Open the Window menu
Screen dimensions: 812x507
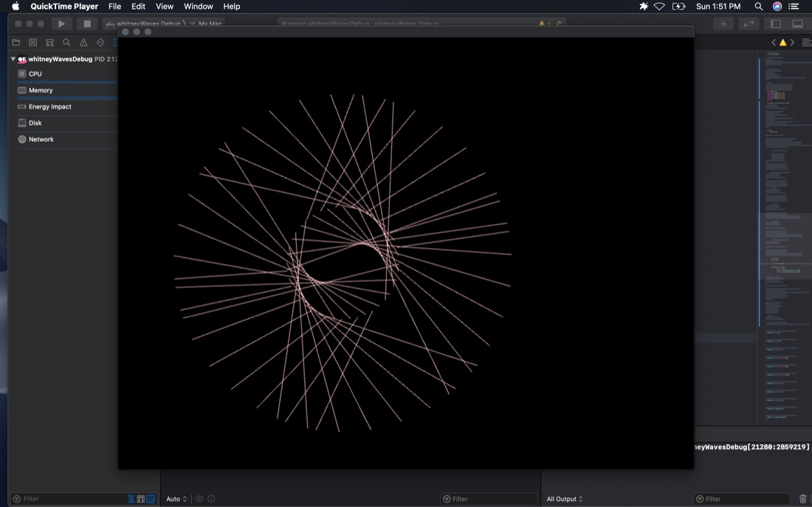pyautogui.click(x=199, y=6)
